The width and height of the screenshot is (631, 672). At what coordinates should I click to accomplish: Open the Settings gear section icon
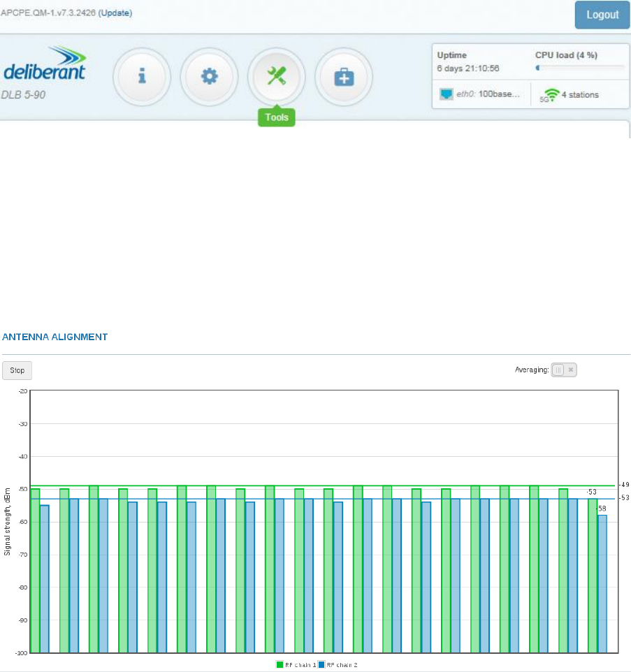tap(209, 77)
